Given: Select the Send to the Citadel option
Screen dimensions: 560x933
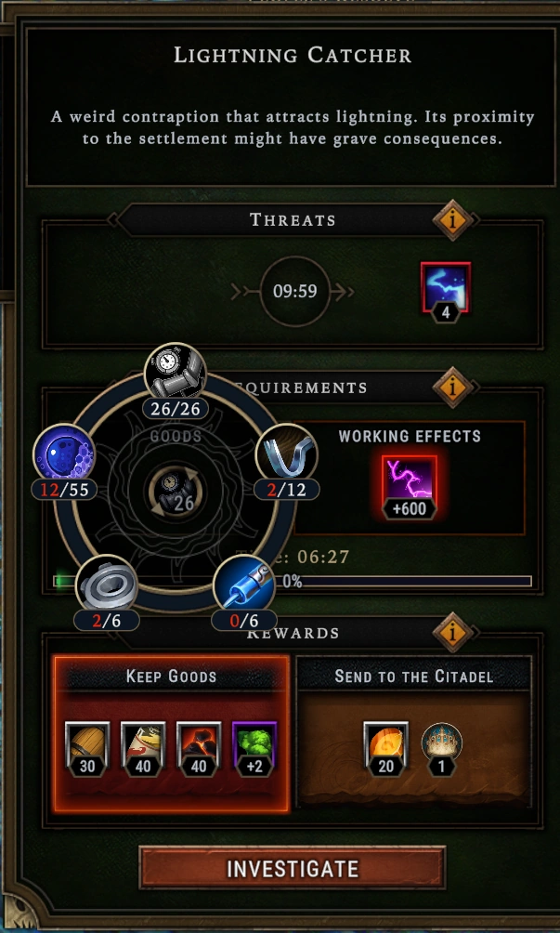Looking at the screenshot, I should click(x=414, y=734).
